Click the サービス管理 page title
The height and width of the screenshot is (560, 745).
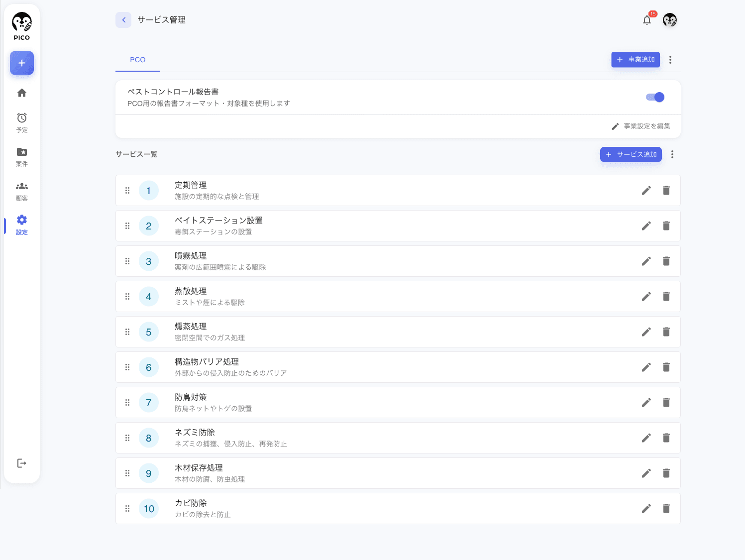[x=161, y=20]
